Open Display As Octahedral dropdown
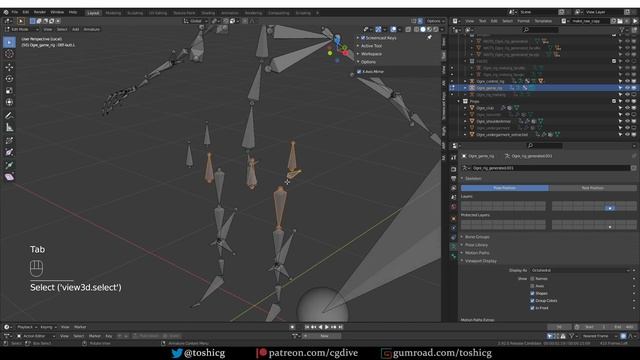 [580, 270]
